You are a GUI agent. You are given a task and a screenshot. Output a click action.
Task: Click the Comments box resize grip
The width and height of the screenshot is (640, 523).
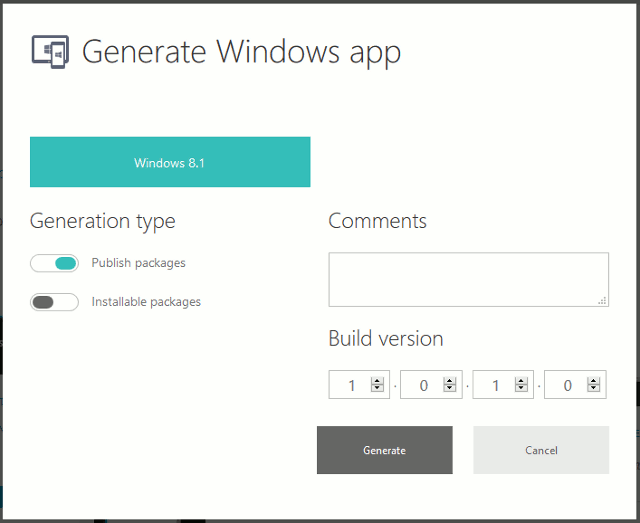click(x=602, y=301)
